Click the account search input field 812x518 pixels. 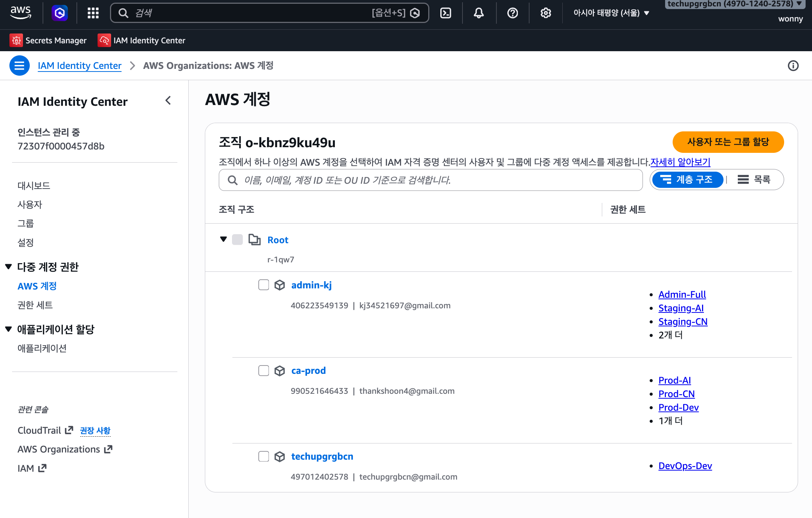(x=430, y=180)
